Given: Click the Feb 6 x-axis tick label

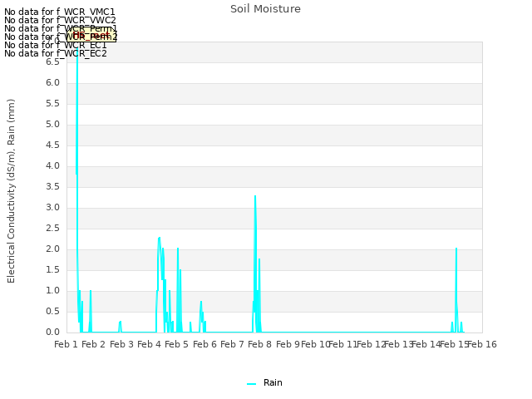Looking at the screenshot, I should coord(204,344).
